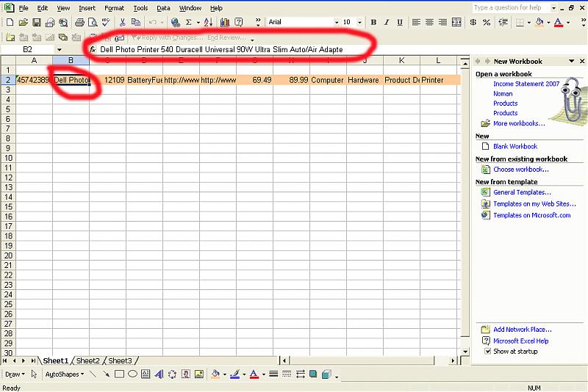Click the Blank Workbook link
This screenshot has width=588, height=392.
[515, 146]
